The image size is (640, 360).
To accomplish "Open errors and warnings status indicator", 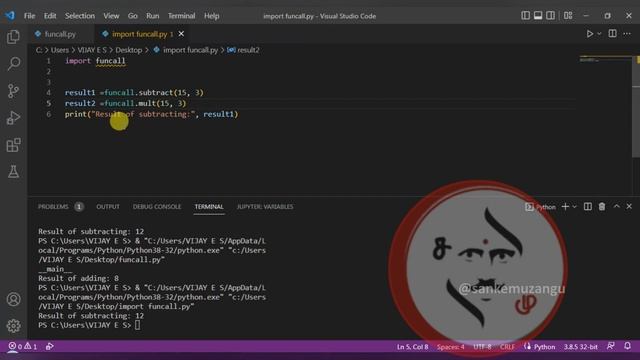I will click(23, 347).
